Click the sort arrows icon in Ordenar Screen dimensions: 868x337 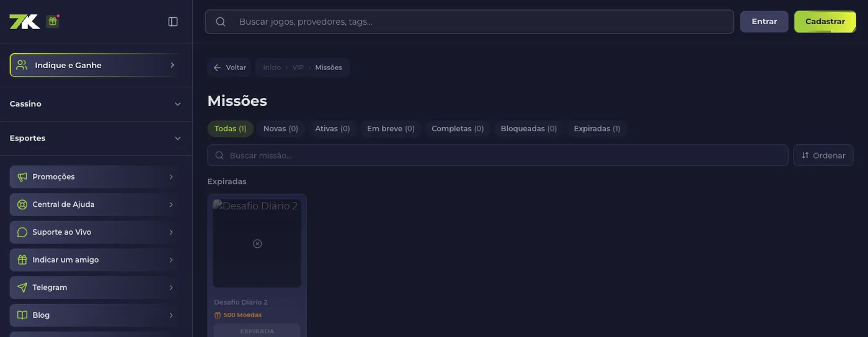click(x=805, y=155)
